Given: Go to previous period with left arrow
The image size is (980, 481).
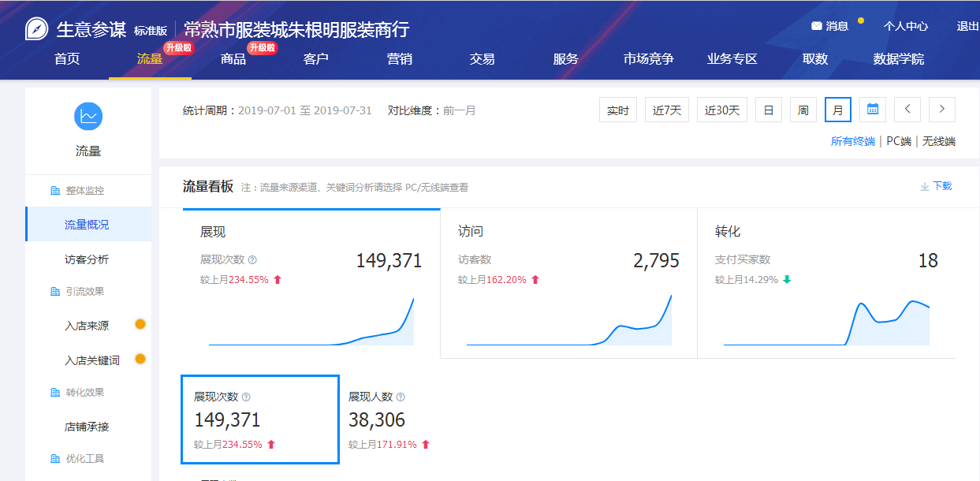Looking at the screenshot, I should [907, 110].
